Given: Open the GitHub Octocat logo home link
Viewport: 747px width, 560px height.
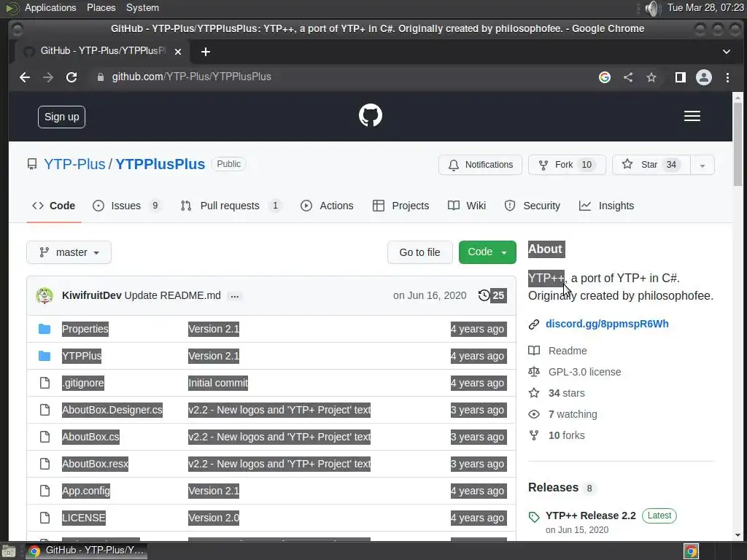Looking at the screenshot, I should tap(370, 116).
